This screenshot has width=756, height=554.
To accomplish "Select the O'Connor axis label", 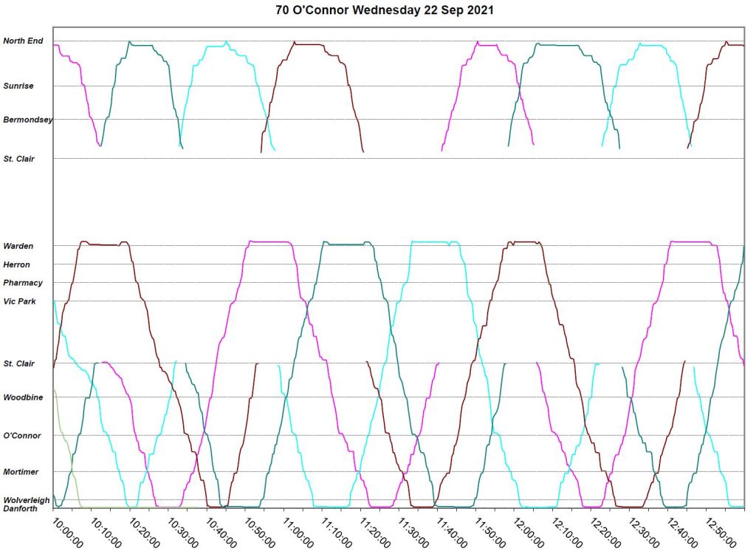I will click(22, 436).
